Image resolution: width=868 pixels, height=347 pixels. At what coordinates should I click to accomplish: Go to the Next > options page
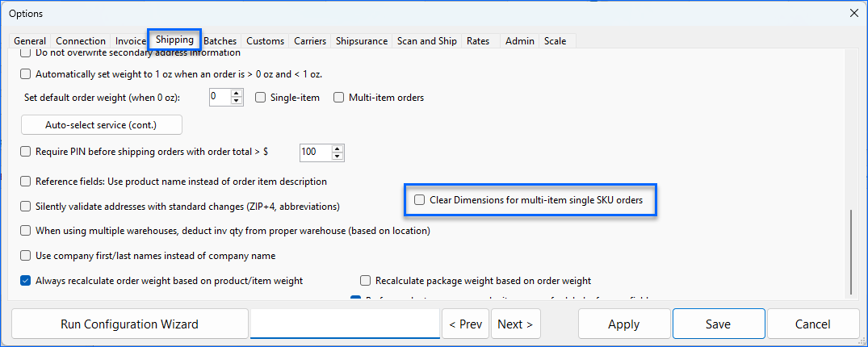point(515,324)
